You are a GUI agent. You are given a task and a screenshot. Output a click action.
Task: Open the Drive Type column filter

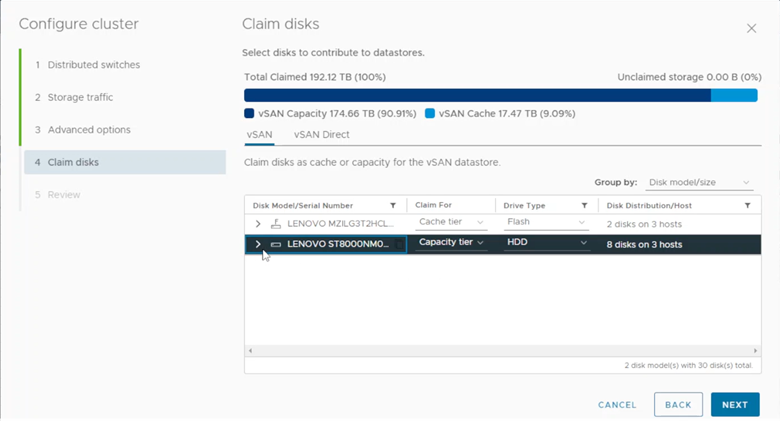[583, 205]
